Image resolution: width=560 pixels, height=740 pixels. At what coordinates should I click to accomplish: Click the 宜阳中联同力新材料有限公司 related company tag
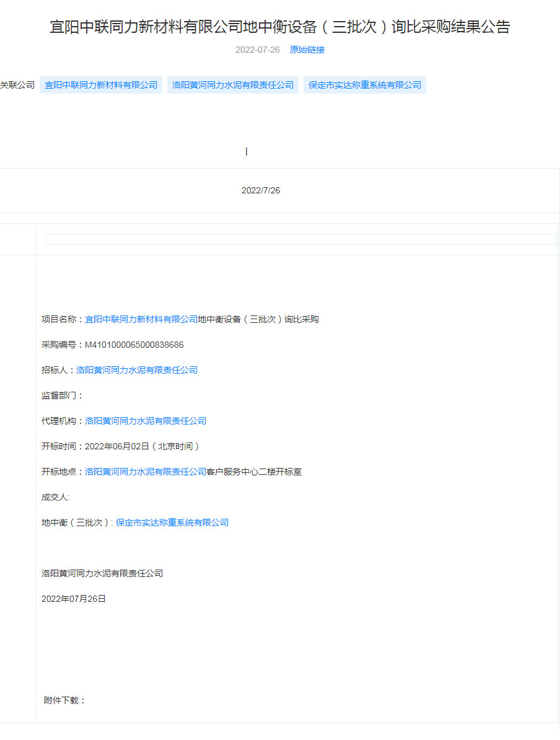coord(101,85)
